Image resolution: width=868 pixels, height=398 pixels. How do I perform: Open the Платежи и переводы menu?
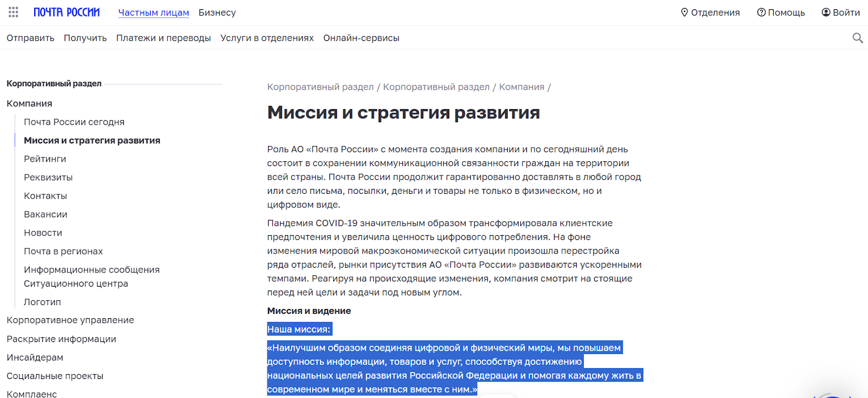(163, 38)
